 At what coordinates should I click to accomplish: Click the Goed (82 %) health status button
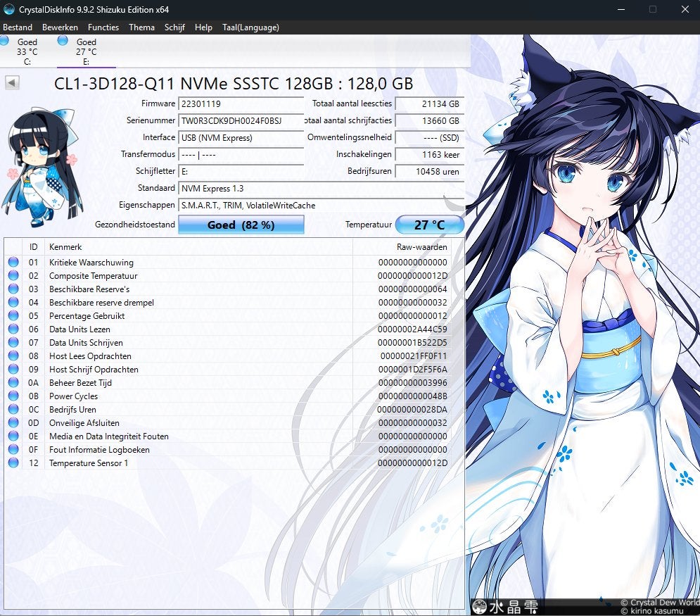(241, 225)
